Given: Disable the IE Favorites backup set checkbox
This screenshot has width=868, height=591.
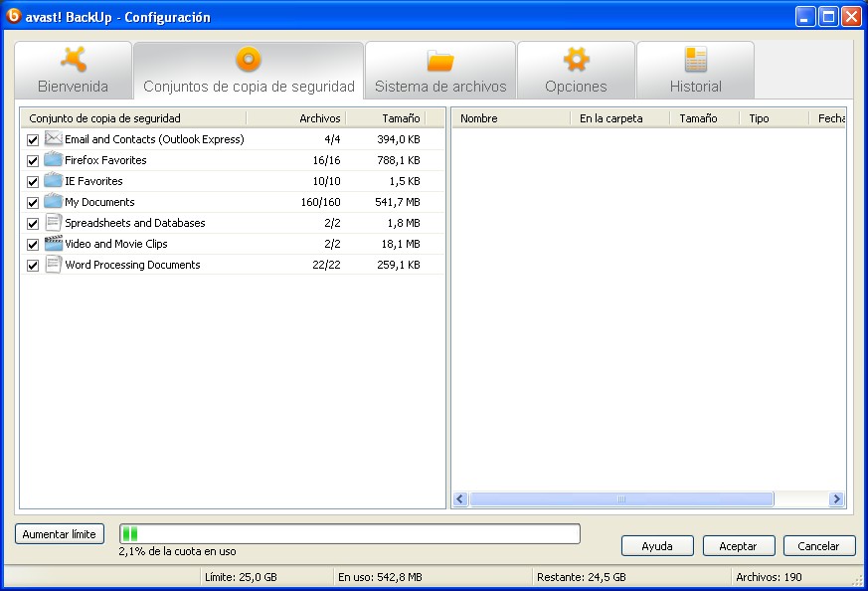Looking at the screenshot, I should click(33, 182).
